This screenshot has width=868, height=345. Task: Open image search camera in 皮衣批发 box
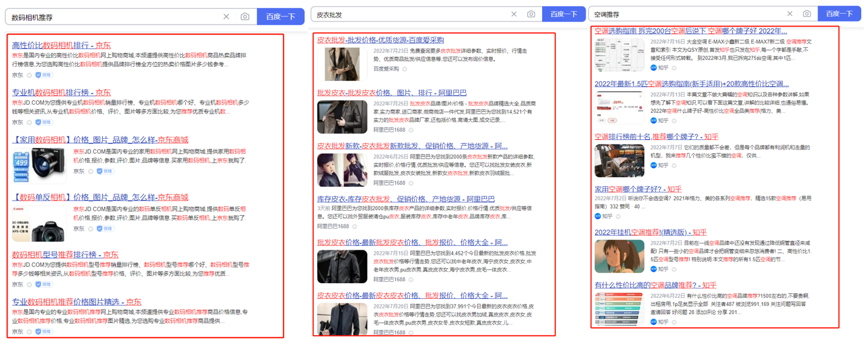pos(531,14)
